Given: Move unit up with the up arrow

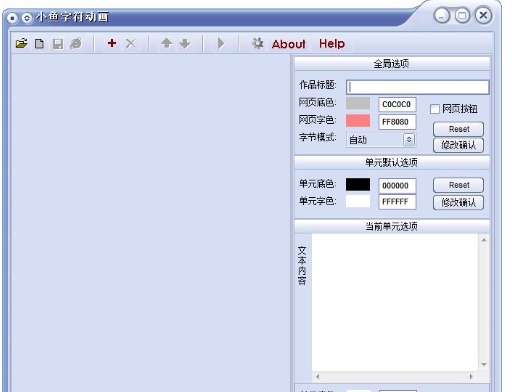Looking at the screenshot, I should (x=167, y=43).
